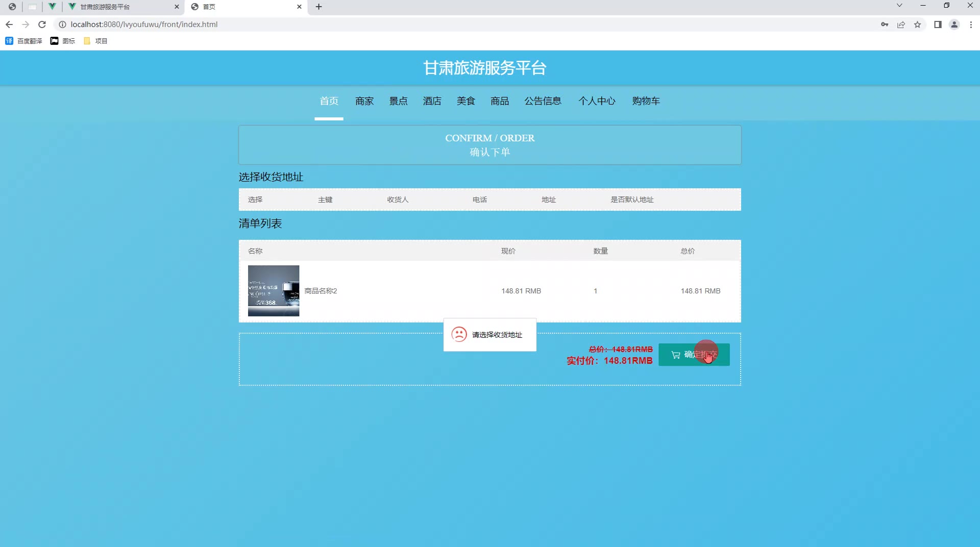The height and width of the screenshot is (547, 980).
Task: Click the 清单列表 section heading
Action: [x=260, y=223]
